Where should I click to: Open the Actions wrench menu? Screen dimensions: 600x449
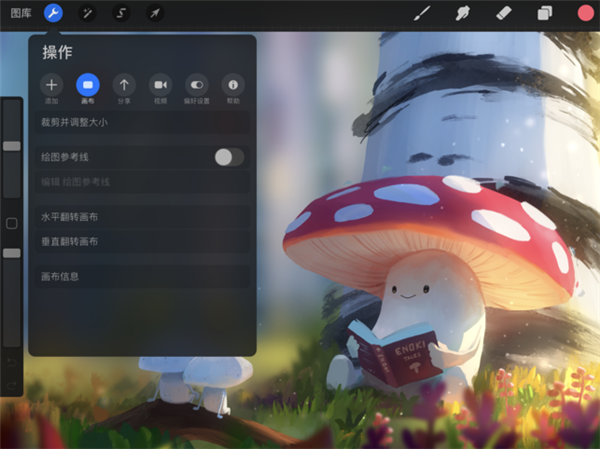pyautogui.click(x=53, y=13)
